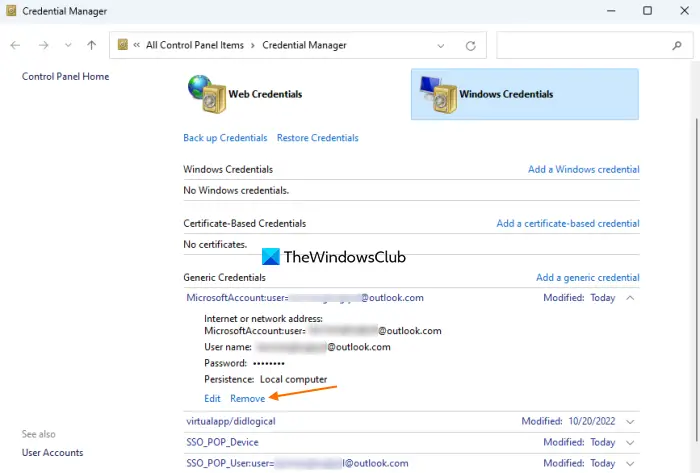The width and height of the screenshot is (700, 473).
Task: Click the 'Certificate-Based Credentials' heading
Action: point(245,224)
